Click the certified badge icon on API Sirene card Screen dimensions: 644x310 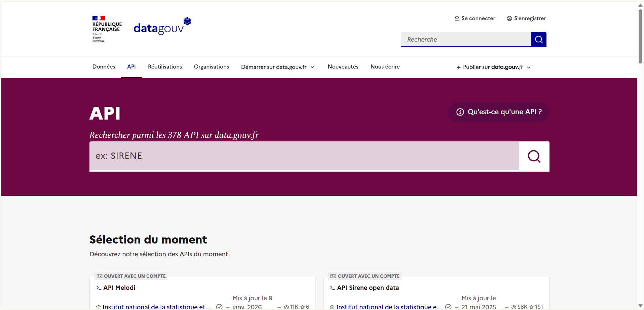[x=448, y=307]
